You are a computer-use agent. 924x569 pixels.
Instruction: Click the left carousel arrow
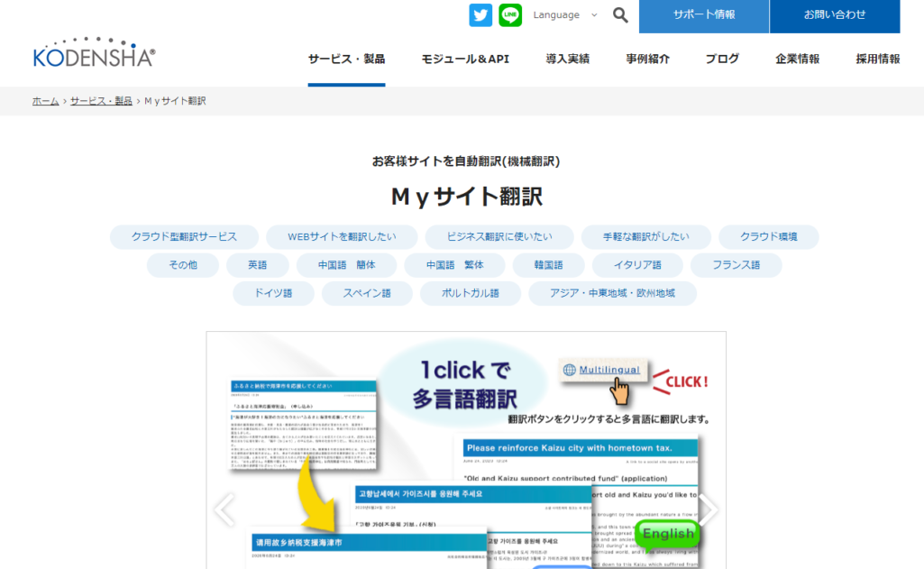coord(224,509)
